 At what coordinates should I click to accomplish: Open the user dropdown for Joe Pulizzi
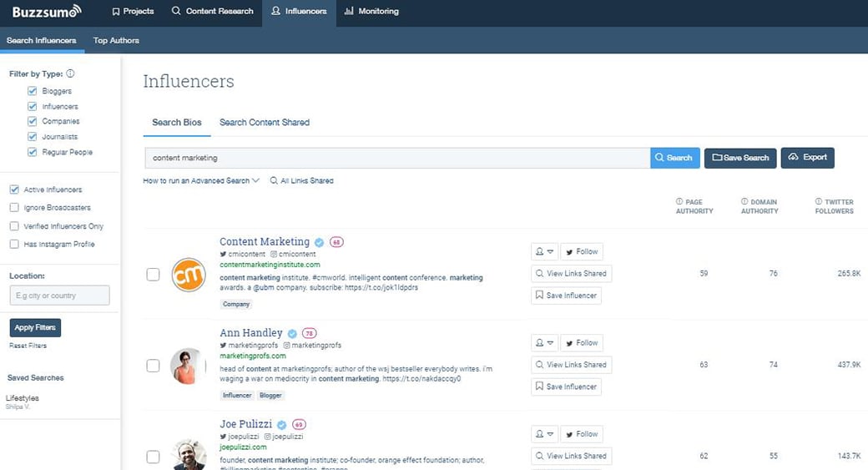(543, 434)
